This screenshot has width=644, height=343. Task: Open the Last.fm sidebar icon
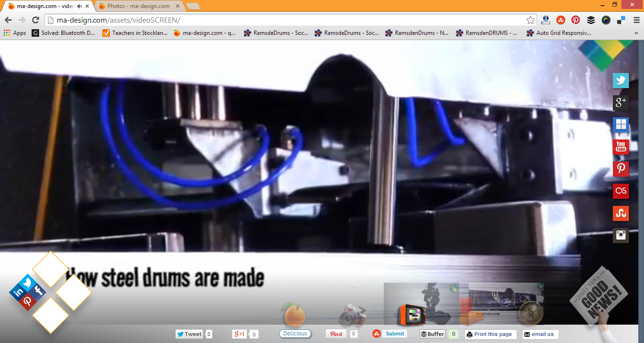pos(620,191)
